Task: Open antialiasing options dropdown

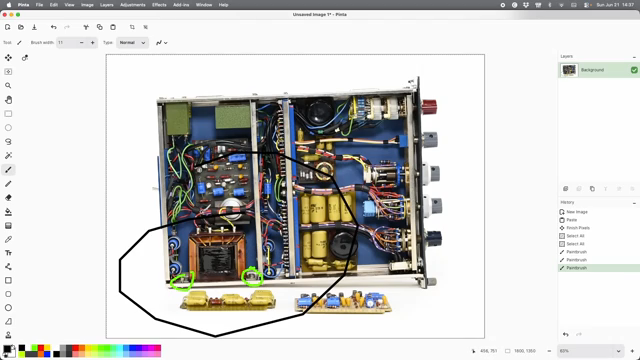Action: pos(162,42)
